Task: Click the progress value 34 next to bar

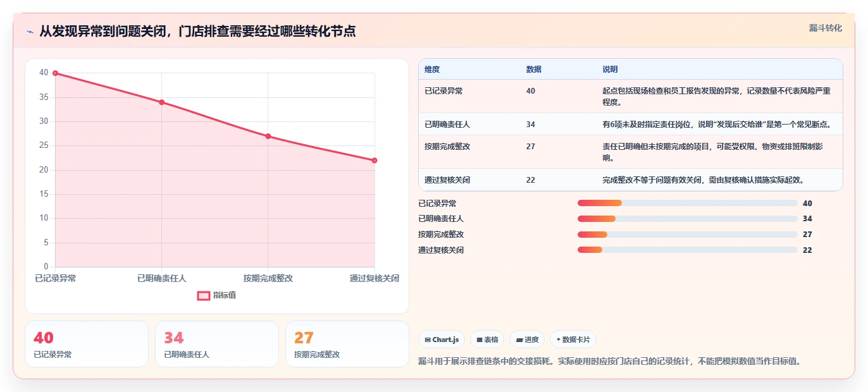Action: pyautogui.click(x=807, y=219)
